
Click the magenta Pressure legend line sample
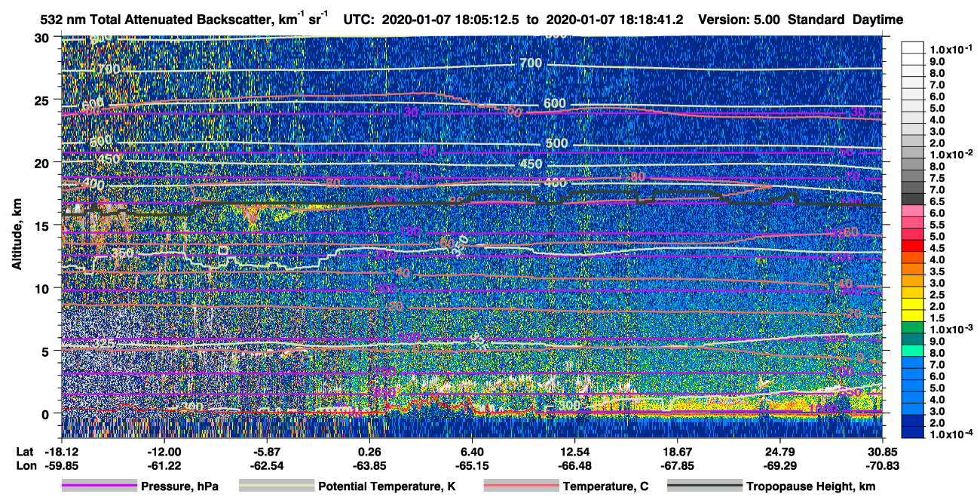[x=99, y=486]
